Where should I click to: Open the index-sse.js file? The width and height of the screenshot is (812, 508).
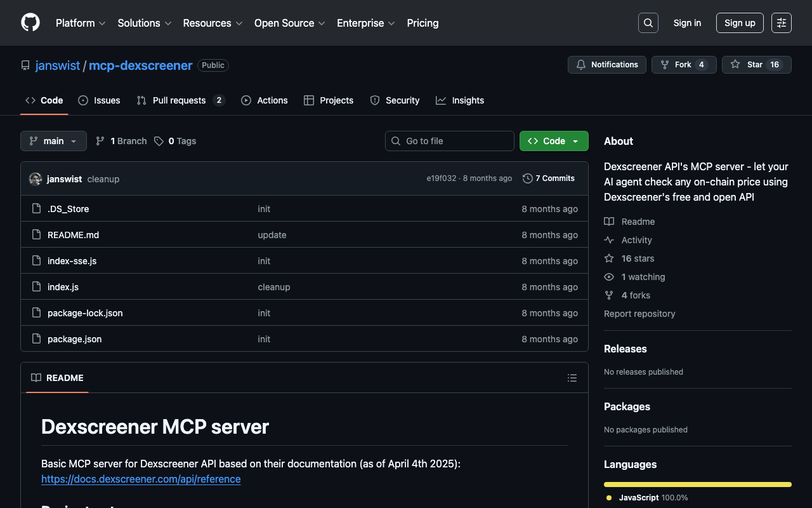coord(72,261)
